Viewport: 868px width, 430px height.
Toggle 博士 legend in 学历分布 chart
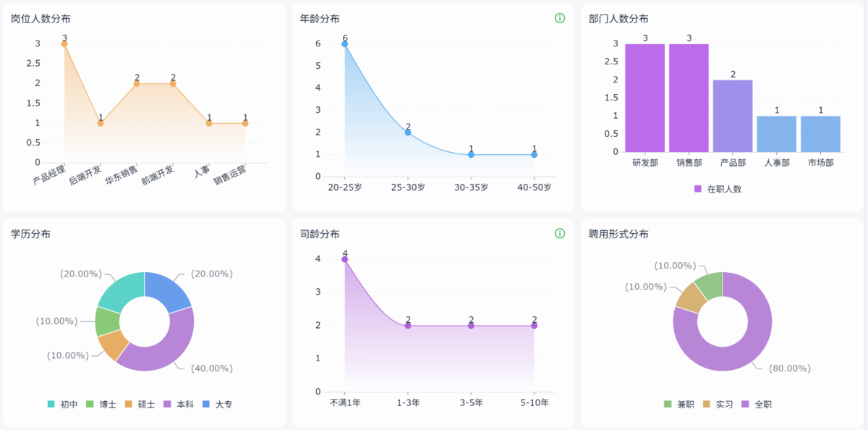(102, 404)
